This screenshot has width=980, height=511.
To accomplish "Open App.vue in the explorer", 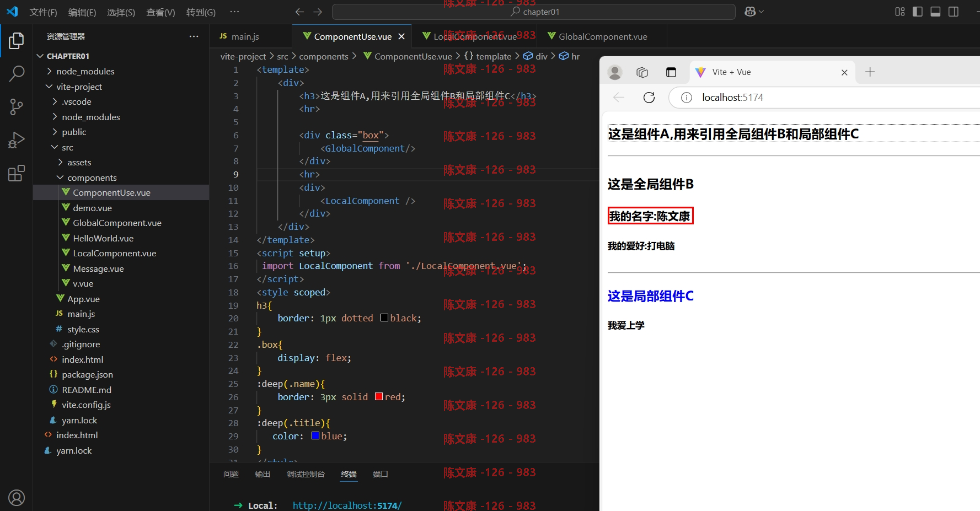I will [121, 299].
